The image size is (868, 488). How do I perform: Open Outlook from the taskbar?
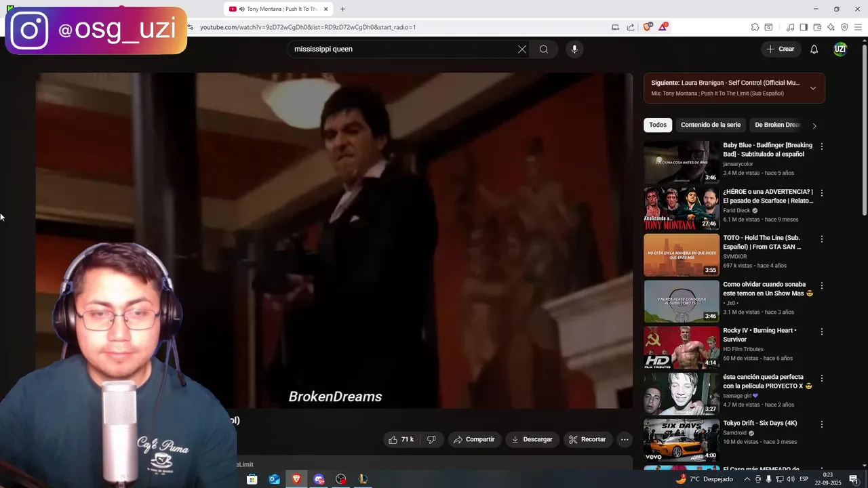[274, 479]
